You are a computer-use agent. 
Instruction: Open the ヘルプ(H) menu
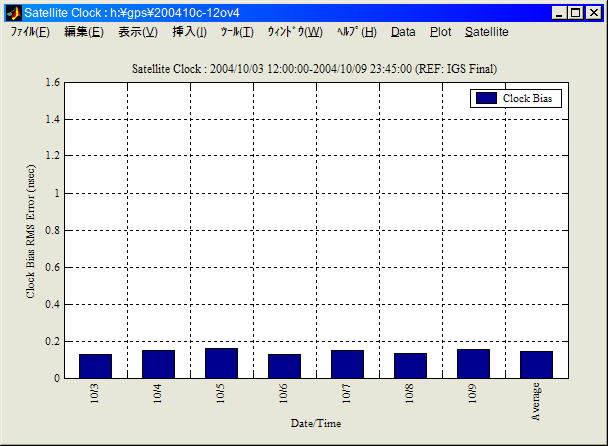pyautogui.click(x=357, y=32)
